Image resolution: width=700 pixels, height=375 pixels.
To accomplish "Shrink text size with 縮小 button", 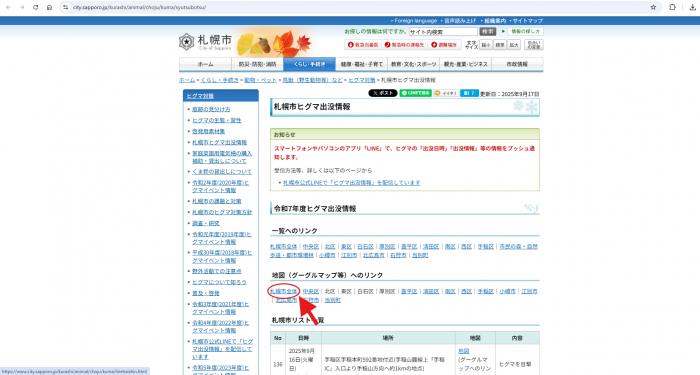I will (486, 45).
